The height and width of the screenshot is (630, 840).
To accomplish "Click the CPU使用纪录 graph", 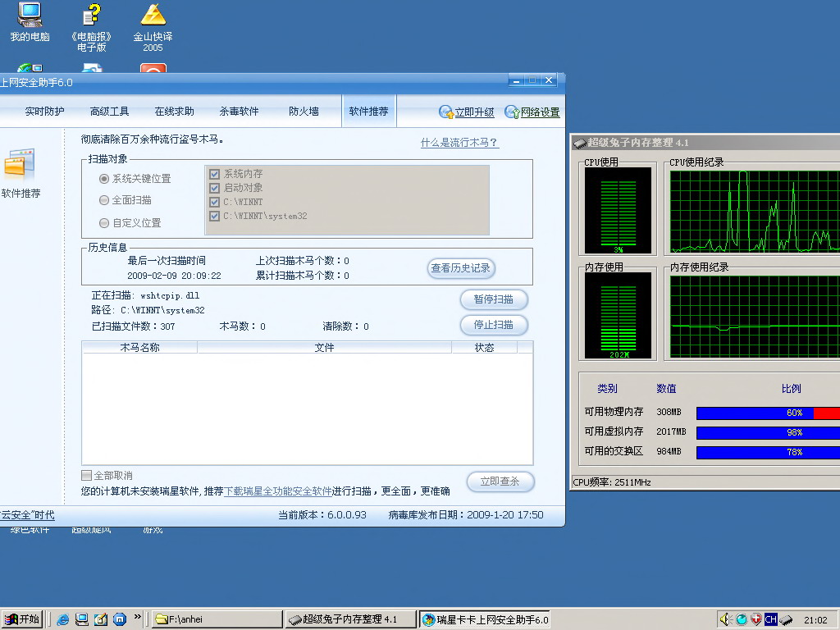I will click(755, 211).
